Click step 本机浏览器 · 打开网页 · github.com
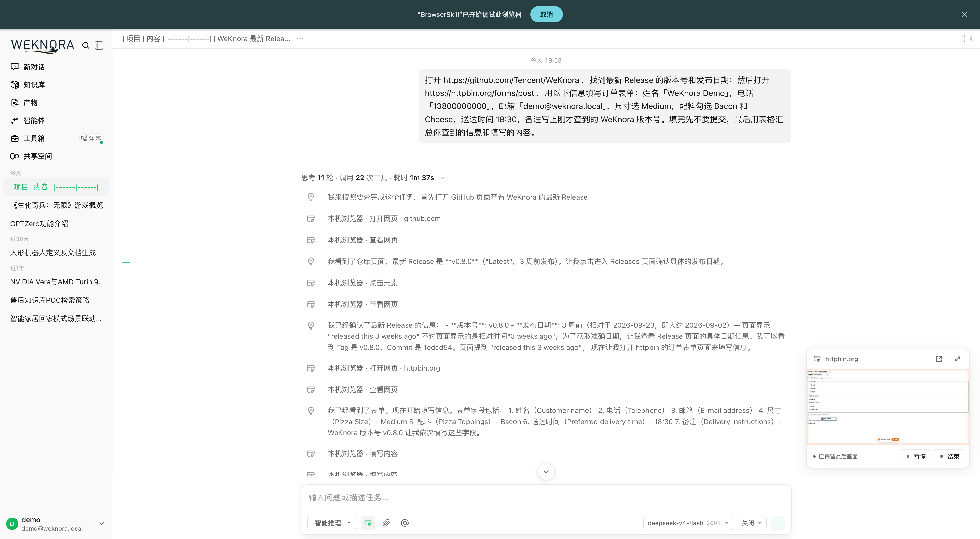The width and height of the screenshot is (980, 539). tap(384, 219)
